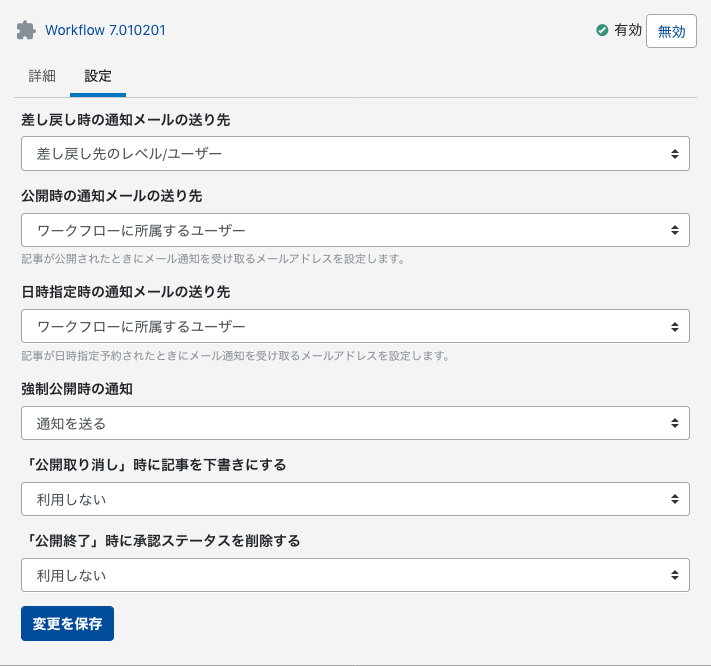Switch to the 詳細 tab
The width and height of the screenshot is (711, 666).
click(x=42, y=76)
